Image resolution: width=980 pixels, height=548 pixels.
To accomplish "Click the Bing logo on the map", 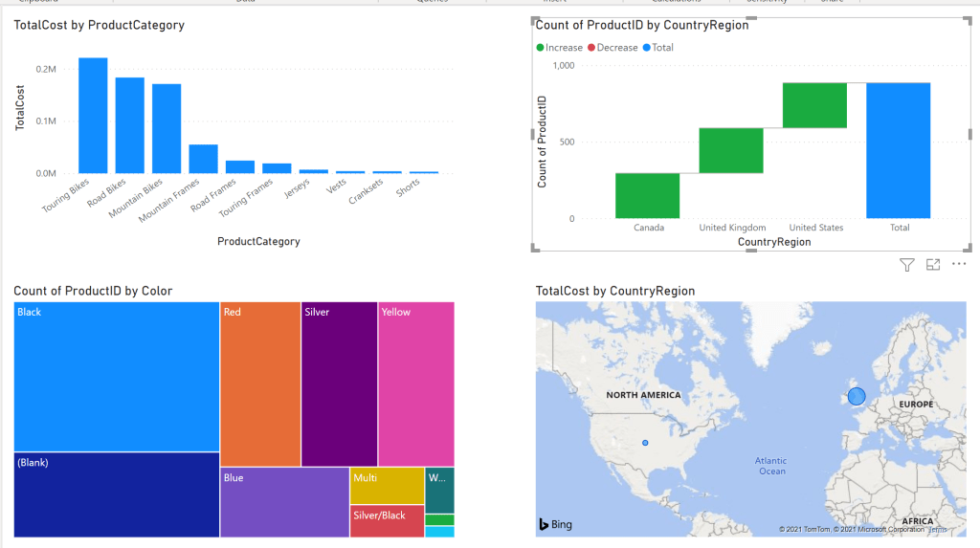I will 554,524.
